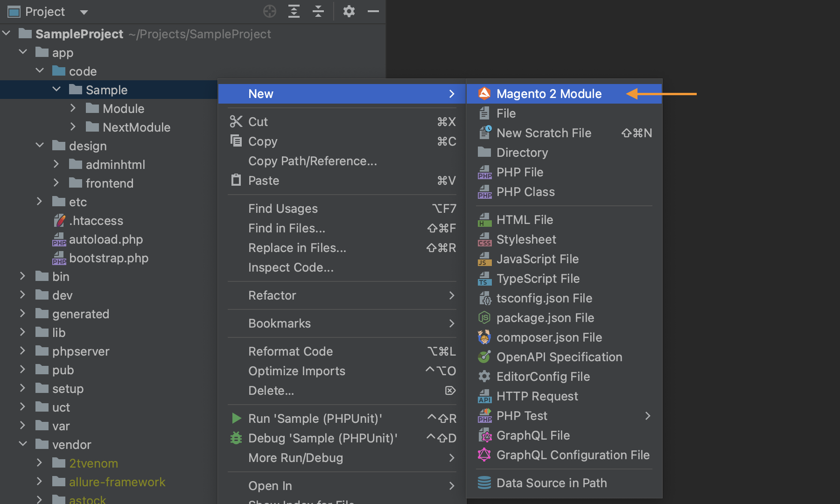Expand the PHP Test submenu
This screenshot has height=504, width=840.
(564, 416)
